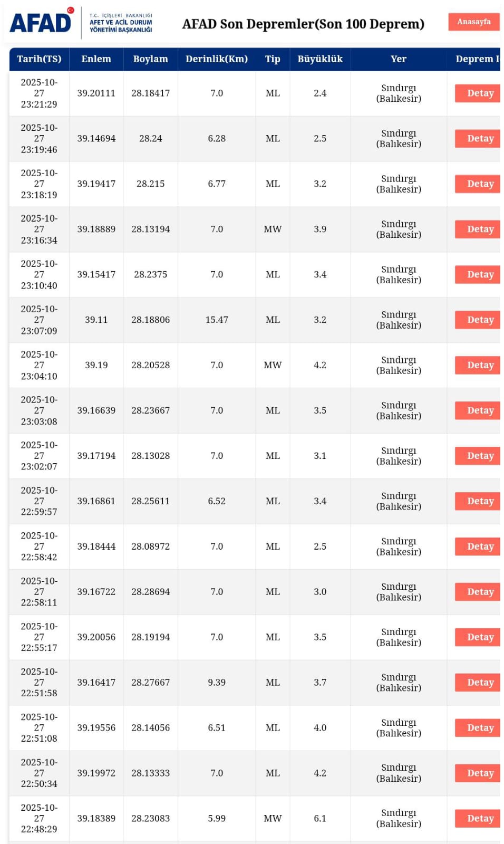Click the Büyüklük column header
Image resolution: width=504 pixels, height=844 pixels.
coord(320,59)
